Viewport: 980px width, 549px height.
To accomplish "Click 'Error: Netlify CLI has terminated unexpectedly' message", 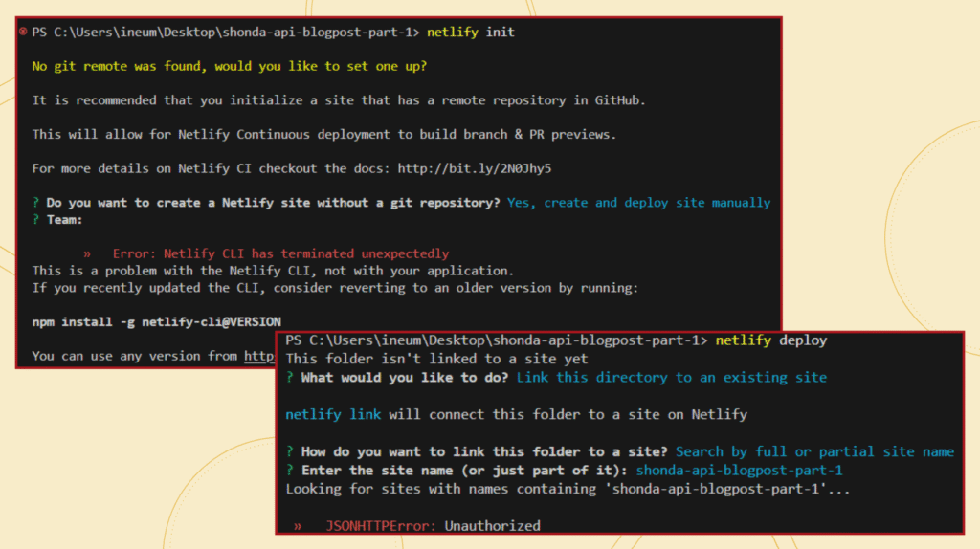I will (x=280, y=253).
